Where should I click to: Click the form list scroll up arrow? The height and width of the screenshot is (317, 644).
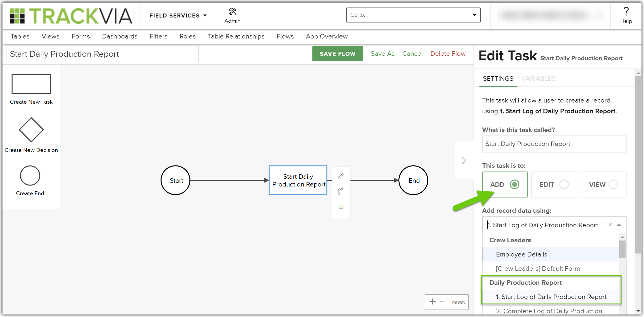pos(622,237)
